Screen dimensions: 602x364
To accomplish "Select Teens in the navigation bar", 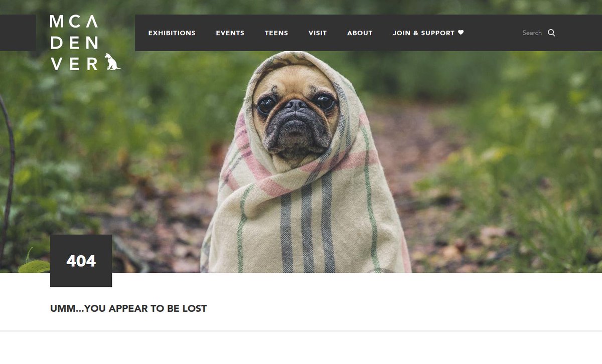I will [x=276, y=33].
